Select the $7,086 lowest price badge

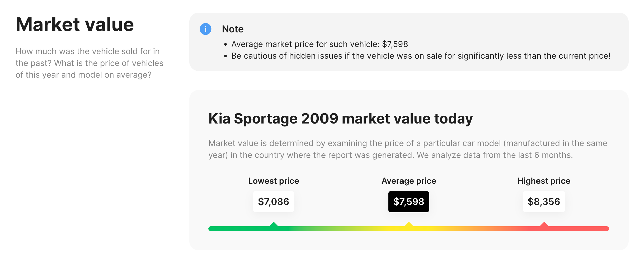[x=273, y=202]
